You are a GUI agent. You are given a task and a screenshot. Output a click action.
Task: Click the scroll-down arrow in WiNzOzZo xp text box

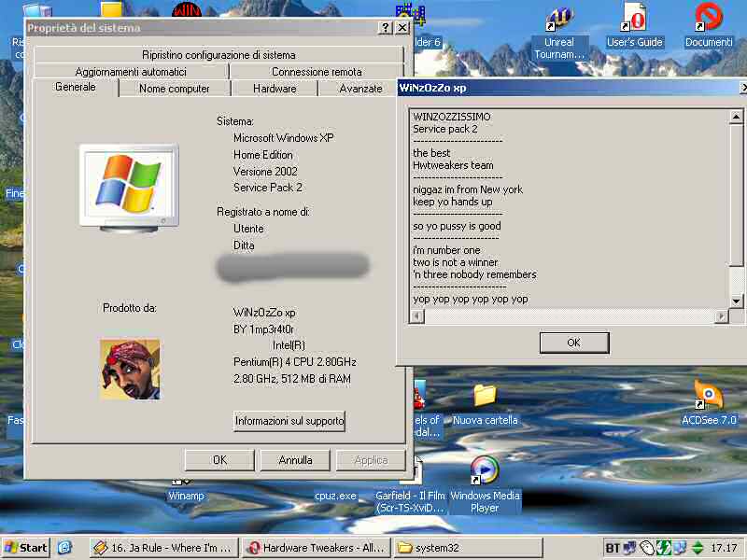[736, 301]
